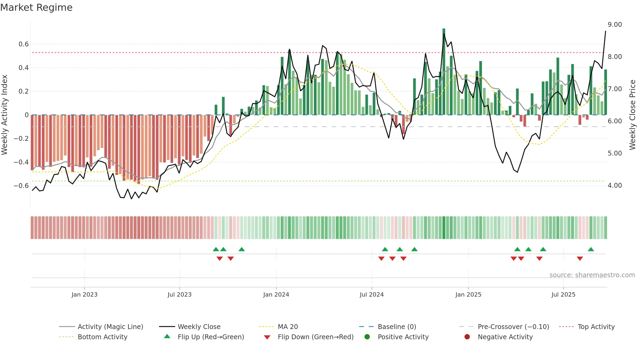Click the Negative Activity legend label

point(505,337)
